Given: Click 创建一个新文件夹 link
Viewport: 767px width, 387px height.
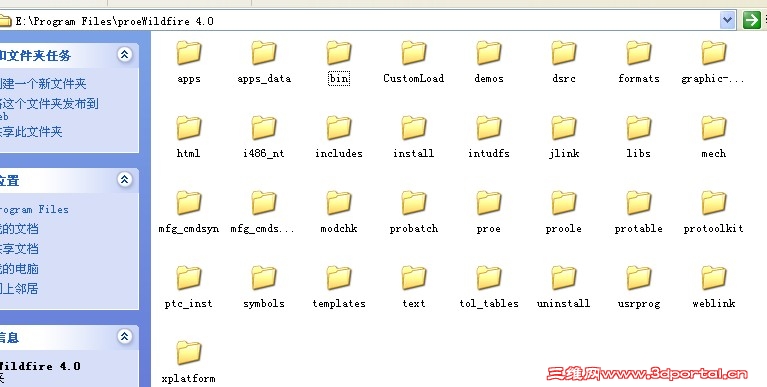Looking at the screenshot, I should coord(43,84).
